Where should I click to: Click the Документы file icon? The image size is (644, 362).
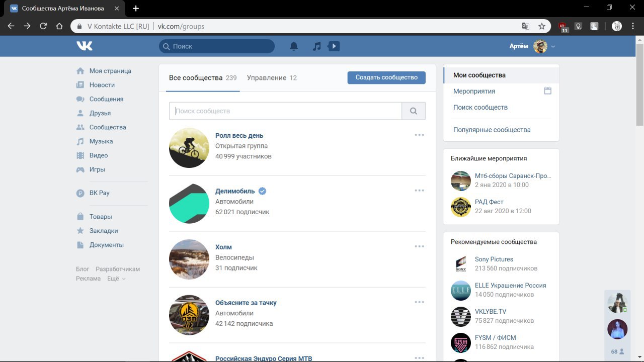[x=80, y=245]
